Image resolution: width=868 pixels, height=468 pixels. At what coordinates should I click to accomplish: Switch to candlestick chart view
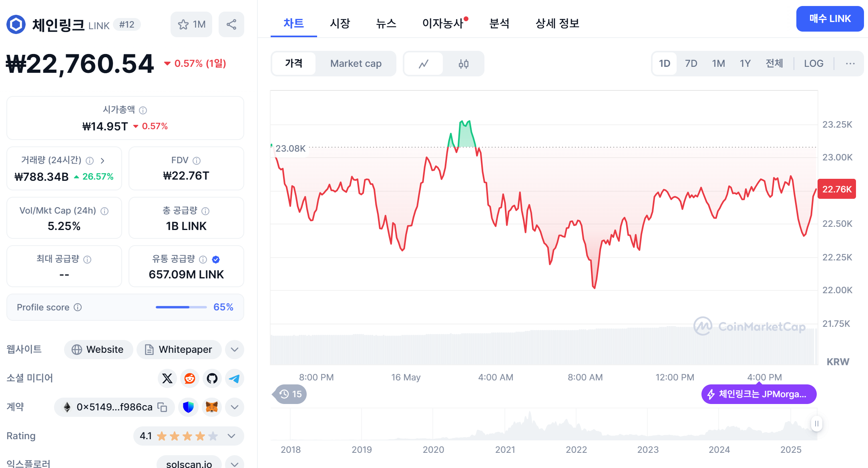(x=464, y=63)
